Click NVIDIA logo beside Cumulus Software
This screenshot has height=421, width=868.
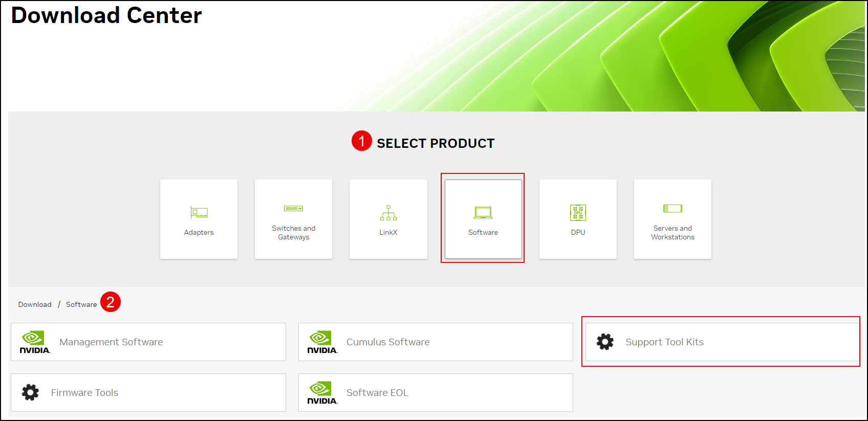[322, 342]
